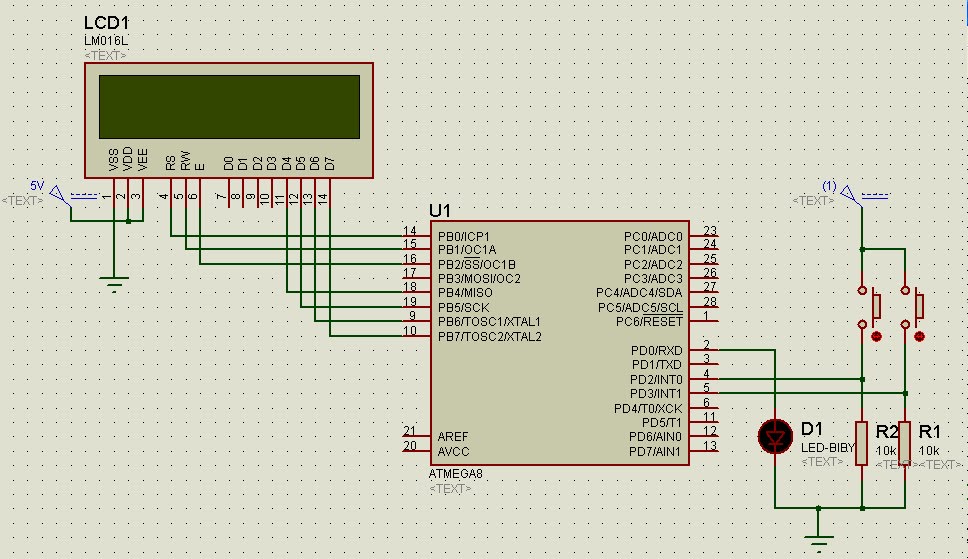Click the VSS pin label on LCD
Image resolution: width=968 pixels, height=559 pixels.
click(x=114, y=160)
